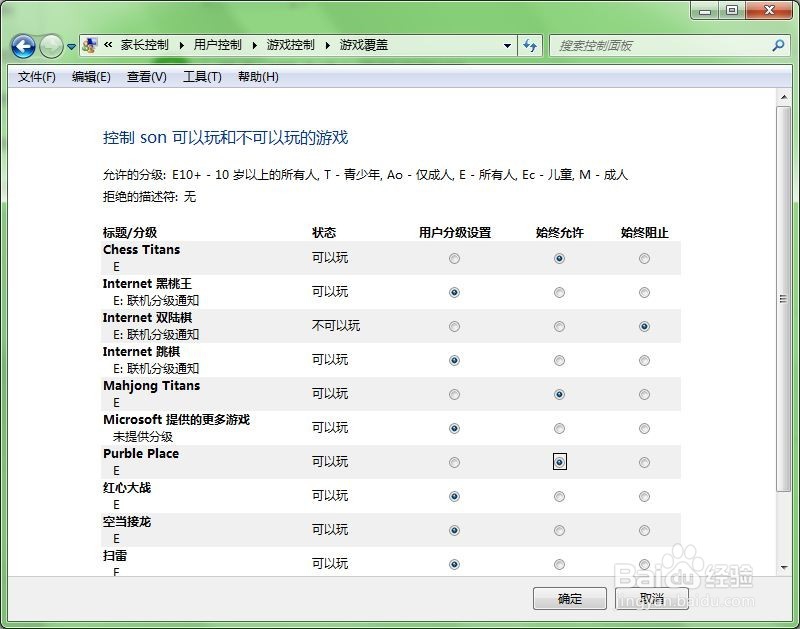Click the 未提供分级 rating text
Screen dimensions: 800x629
coord(143,437)
